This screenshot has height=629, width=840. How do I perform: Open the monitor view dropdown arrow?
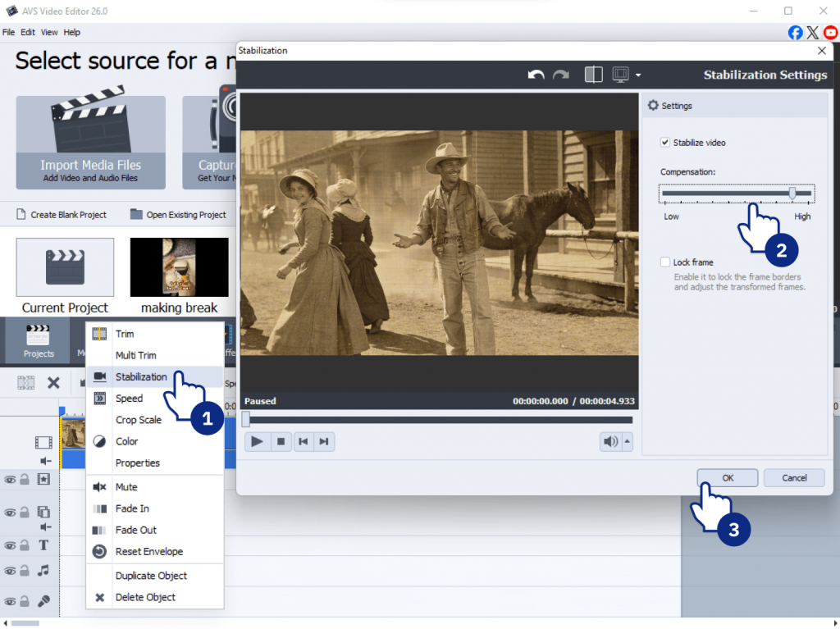pos(638,75)
